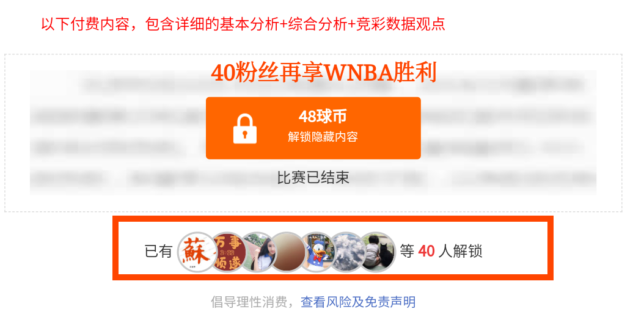Click the orange 48球币 unlock button

click(313, 128)
